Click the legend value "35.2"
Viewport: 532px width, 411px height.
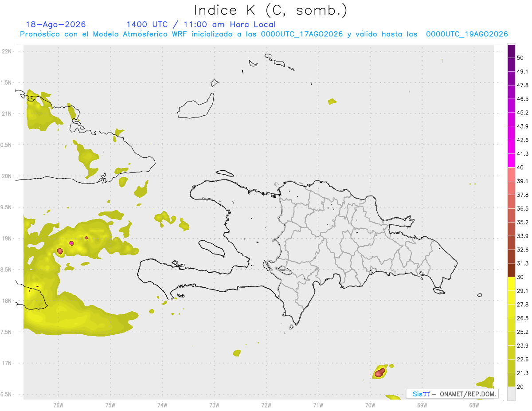tap(523, 222)
